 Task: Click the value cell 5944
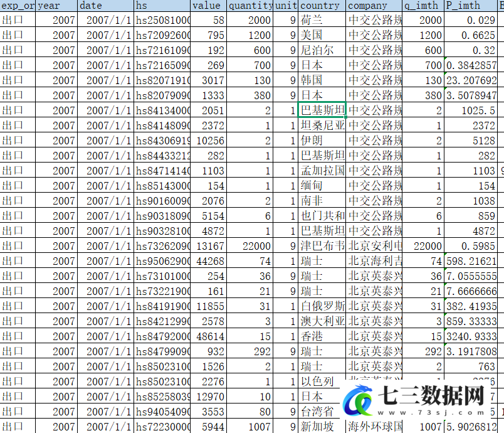(x=208, y=427)
